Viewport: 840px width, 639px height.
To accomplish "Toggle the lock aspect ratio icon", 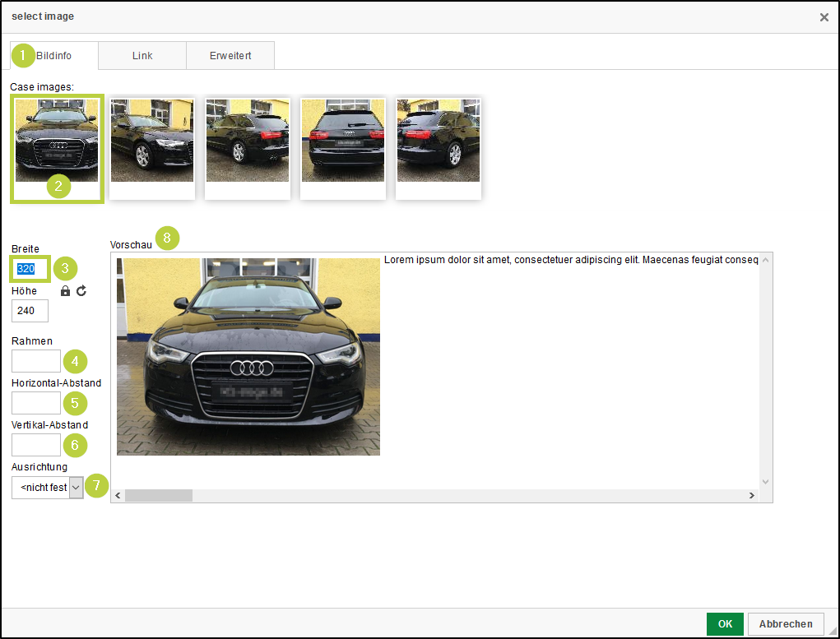I will (66, 291).
